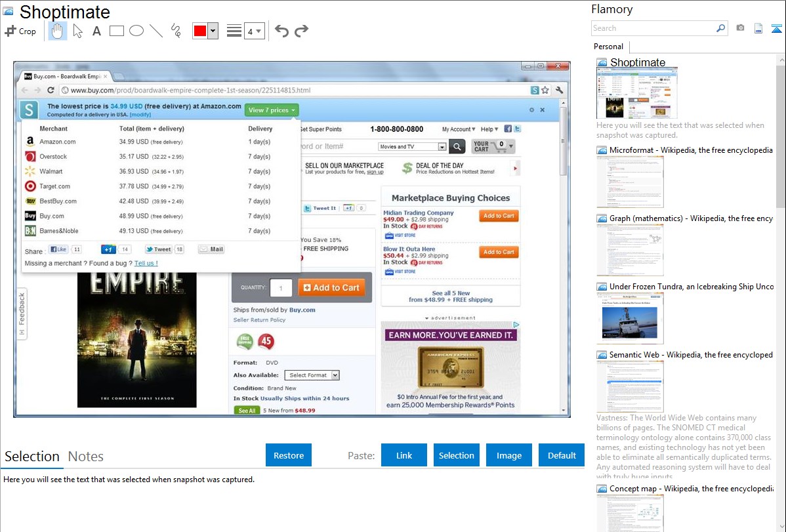Open the Microformat - Wikipedia snapshot title
This screenshot has height=532, width=786.
point(691,150)
